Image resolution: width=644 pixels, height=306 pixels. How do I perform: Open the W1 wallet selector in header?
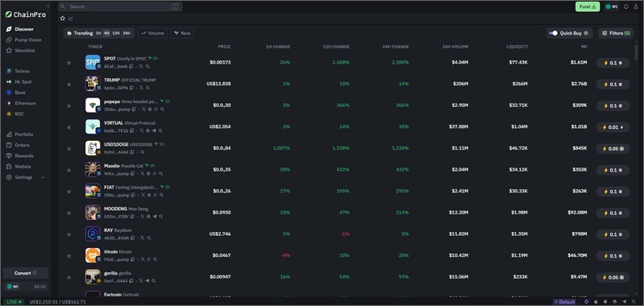(612, 6)
